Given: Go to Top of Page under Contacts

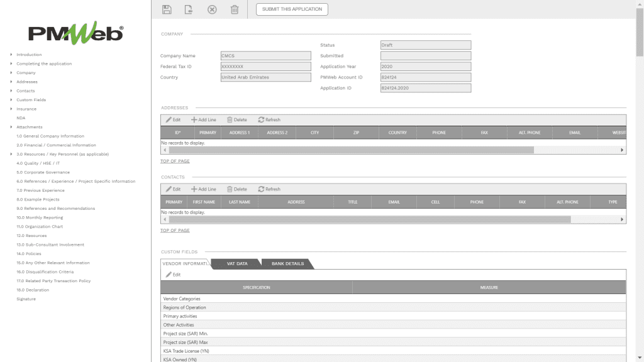Looking at the screenshot, I should (x=175, y=230).
